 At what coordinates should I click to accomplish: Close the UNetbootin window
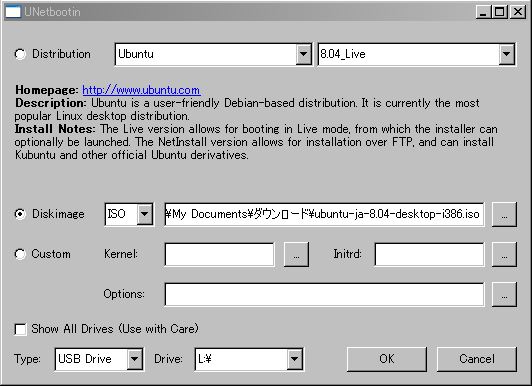click(518, 12)
